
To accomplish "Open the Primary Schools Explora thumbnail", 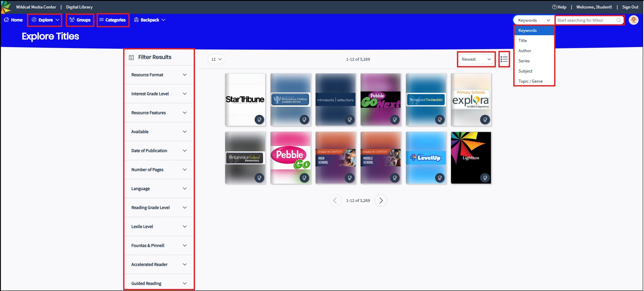I will point(471,99).
